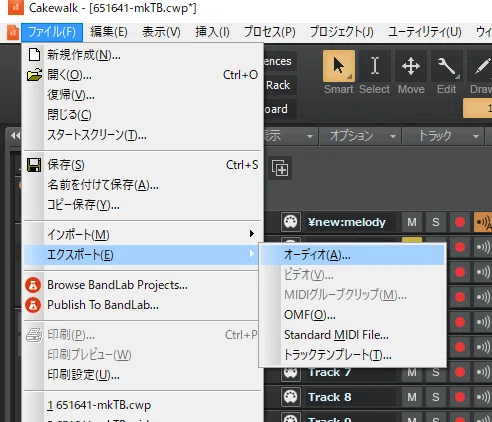
Task: Open the 挿入 menu
Action: tap(212, 32)
